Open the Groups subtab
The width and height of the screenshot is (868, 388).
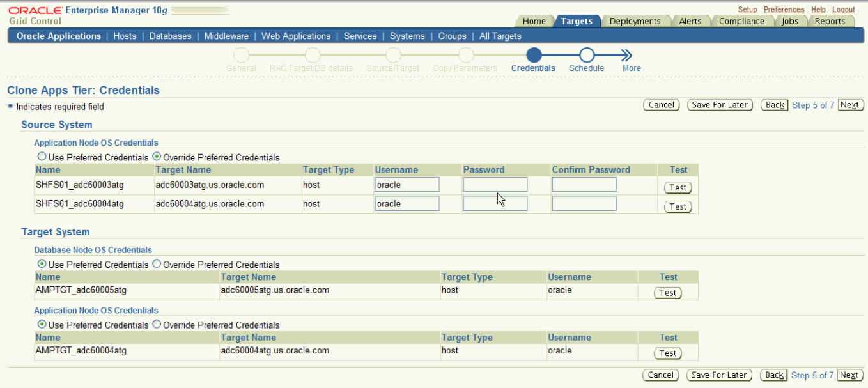tap(452, 36)
